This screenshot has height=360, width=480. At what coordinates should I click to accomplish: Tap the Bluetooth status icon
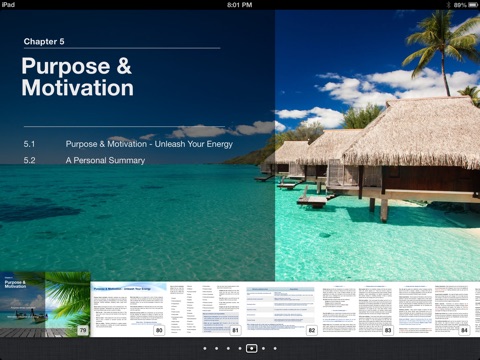click(x=448, y=5)
